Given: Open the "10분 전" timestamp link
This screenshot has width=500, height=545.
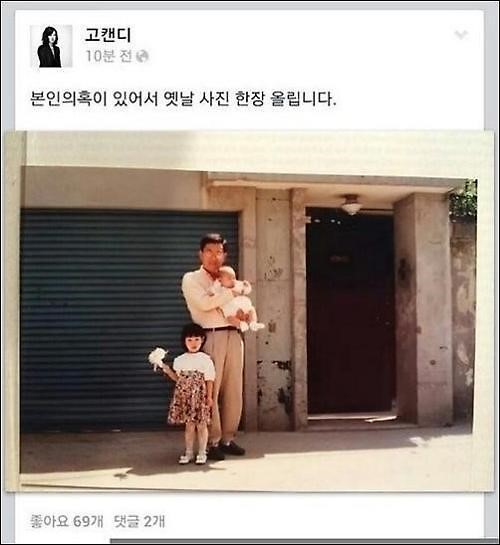Looking at the screenshot, I should 109,56.
